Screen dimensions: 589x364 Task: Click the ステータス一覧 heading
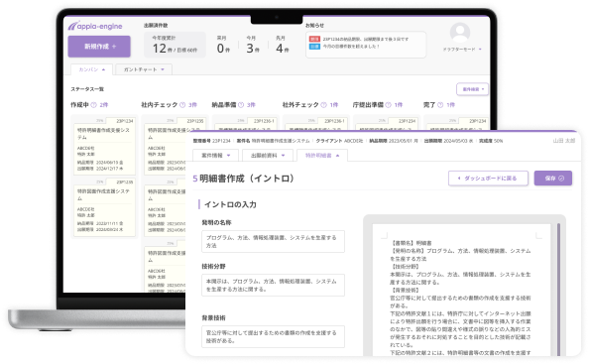(87, 89)
